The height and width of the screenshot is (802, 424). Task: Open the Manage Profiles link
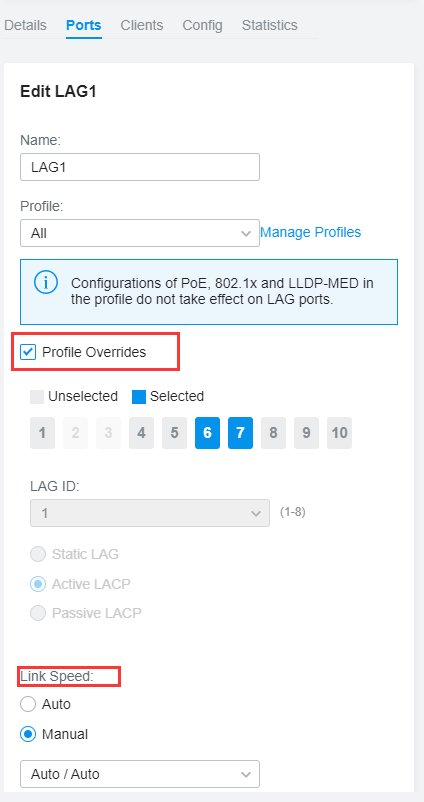(310, 232)
